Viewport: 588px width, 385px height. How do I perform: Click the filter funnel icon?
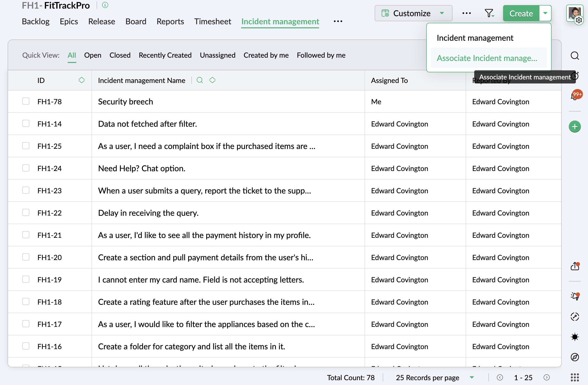(489, 13)
